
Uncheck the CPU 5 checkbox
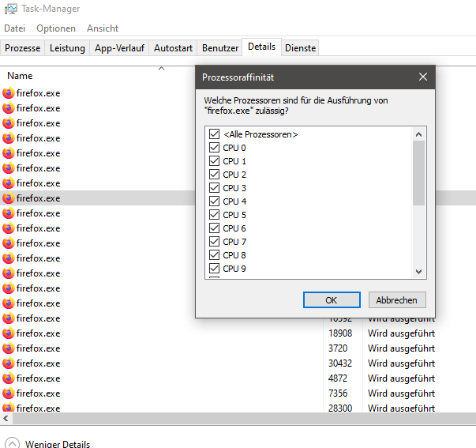click(215, 215)
